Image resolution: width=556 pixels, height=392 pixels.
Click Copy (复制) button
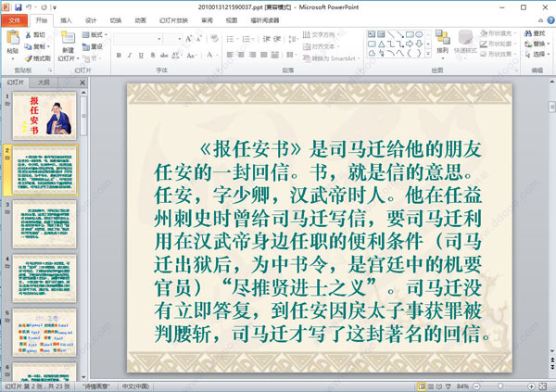37,46
